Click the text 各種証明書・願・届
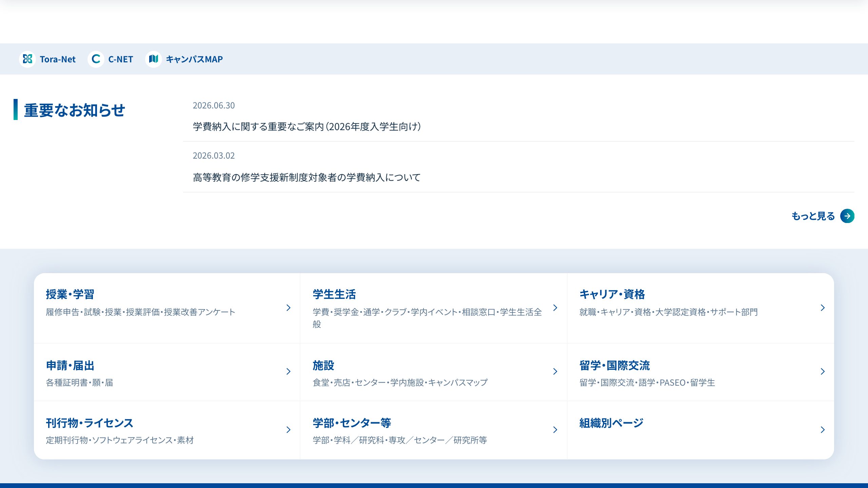Viewport: 868px width, 488px height. (x=79, y=383)
